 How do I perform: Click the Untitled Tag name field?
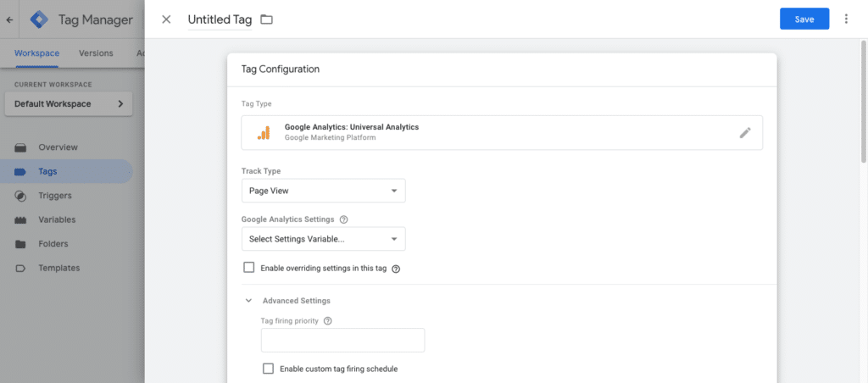220,20
